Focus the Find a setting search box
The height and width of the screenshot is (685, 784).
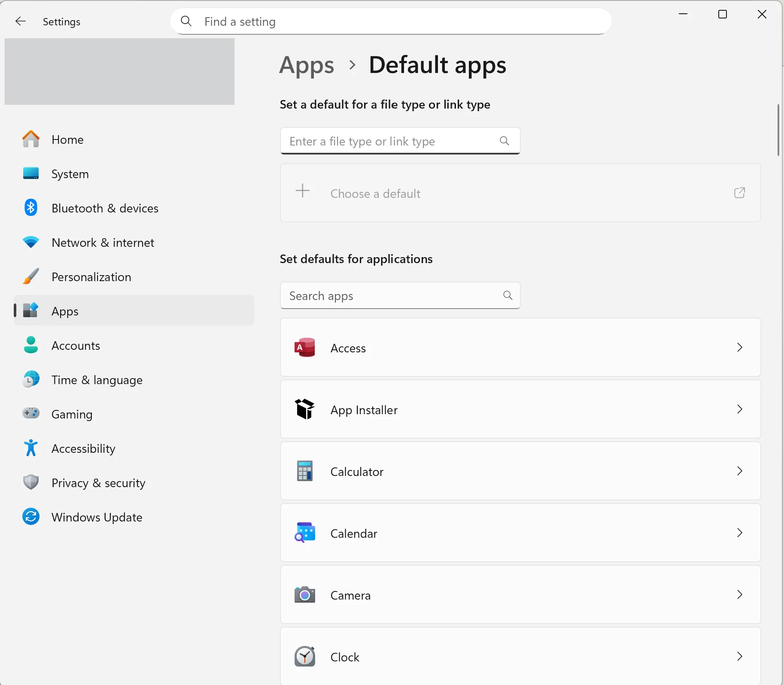pyautogui.click(x=391, y=21)
